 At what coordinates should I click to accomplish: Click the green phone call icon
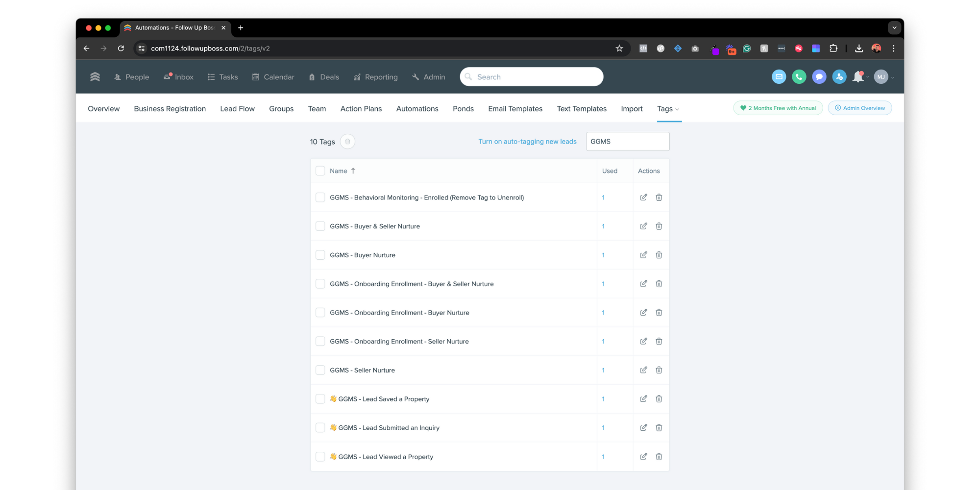click(799, 77)
